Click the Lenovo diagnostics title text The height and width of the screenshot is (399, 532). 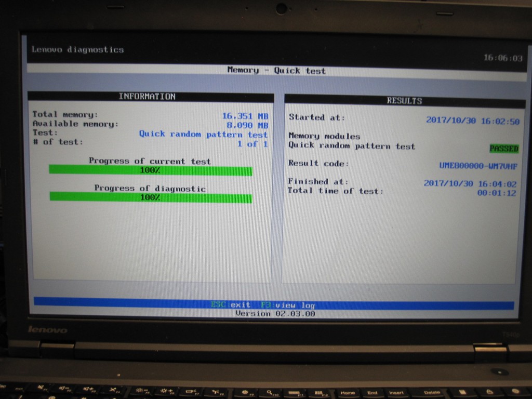click(x=78, y=49)
